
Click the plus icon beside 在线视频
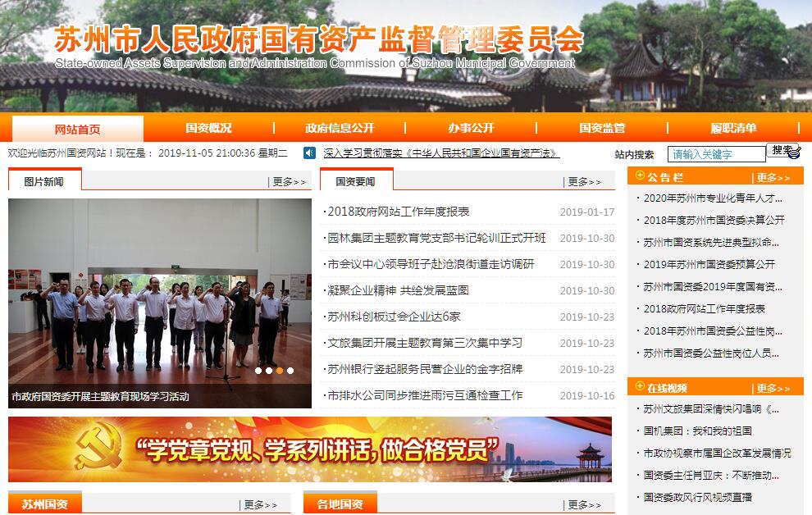tap(640, 387)
